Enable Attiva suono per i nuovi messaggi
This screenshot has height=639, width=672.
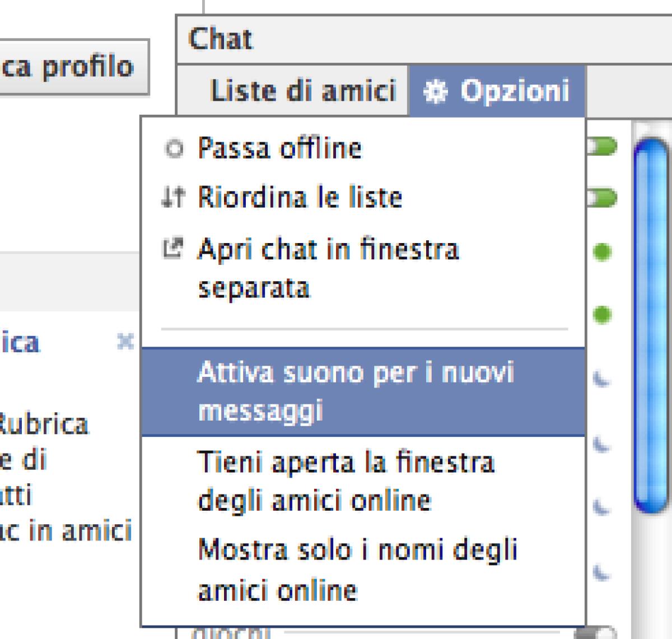(363, 391)
